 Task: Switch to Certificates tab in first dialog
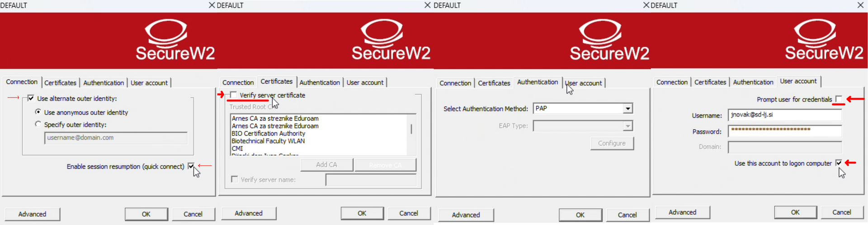pyautogui.click(x=60, y=83)
